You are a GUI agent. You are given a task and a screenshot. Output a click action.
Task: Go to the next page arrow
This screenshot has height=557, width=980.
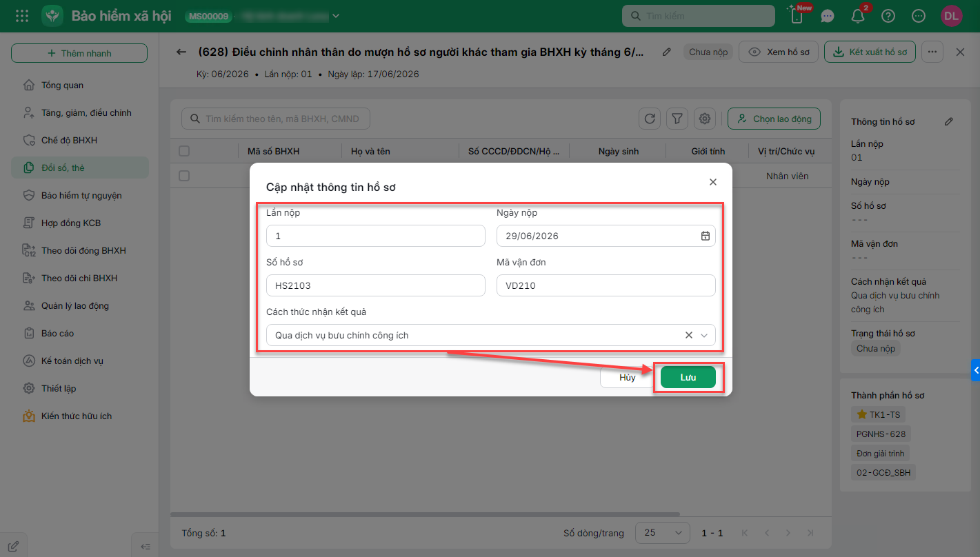[x=790, y=533]
